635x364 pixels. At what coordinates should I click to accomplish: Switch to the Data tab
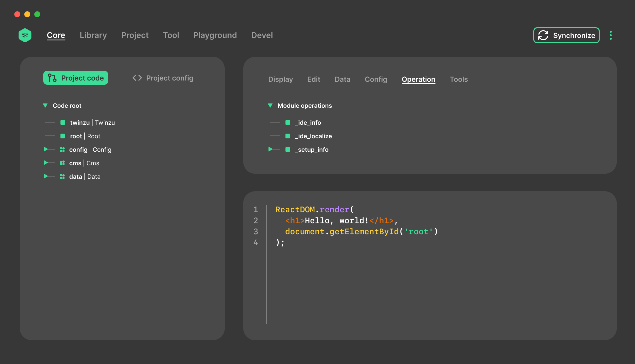[x=343, y=79]
